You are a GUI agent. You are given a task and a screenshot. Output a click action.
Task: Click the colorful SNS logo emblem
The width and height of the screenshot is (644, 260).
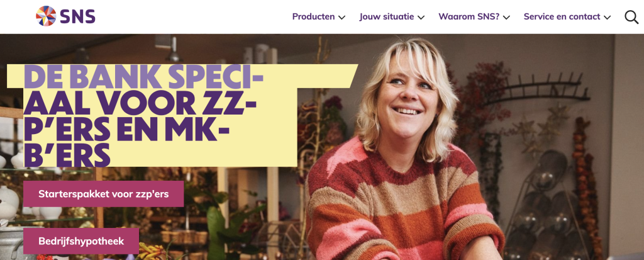[x=46, y=16]
